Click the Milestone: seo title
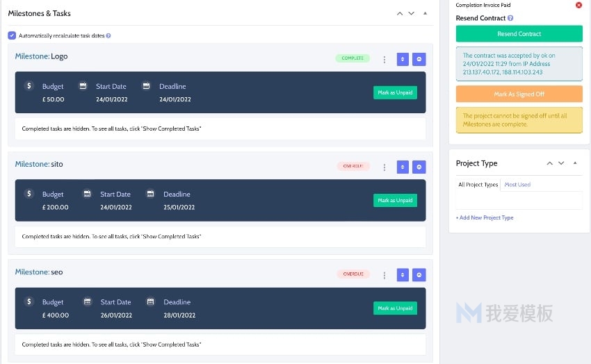This screenshot has height=364, width=591. (39, 272)
